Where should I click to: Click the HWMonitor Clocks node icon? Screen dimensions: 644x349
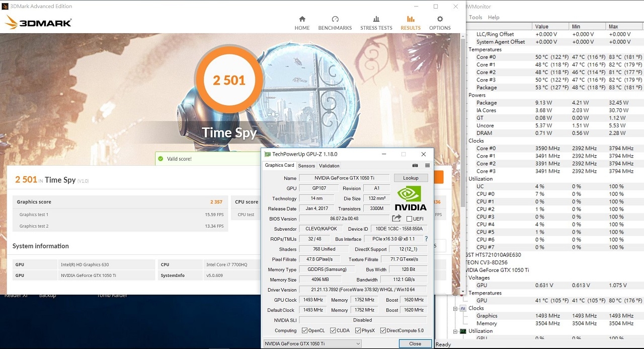tap(462, 308)
